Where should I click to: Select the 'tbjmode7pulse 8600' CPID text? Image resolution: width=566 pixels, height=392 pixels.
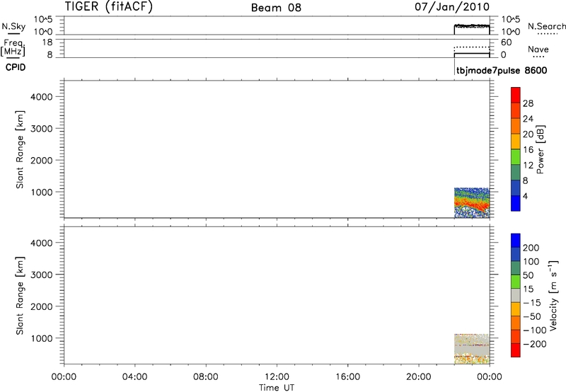coord(502,70)
